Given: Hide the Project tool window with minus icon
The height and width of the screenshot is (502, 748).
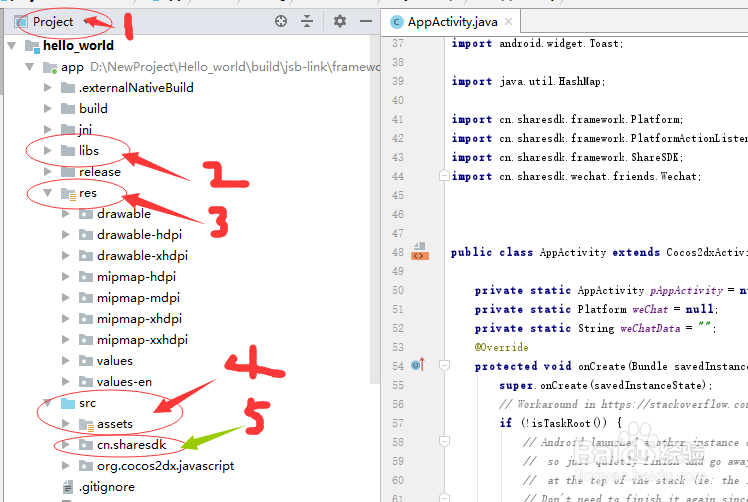Looking at the screenshot, I should 366,21.
